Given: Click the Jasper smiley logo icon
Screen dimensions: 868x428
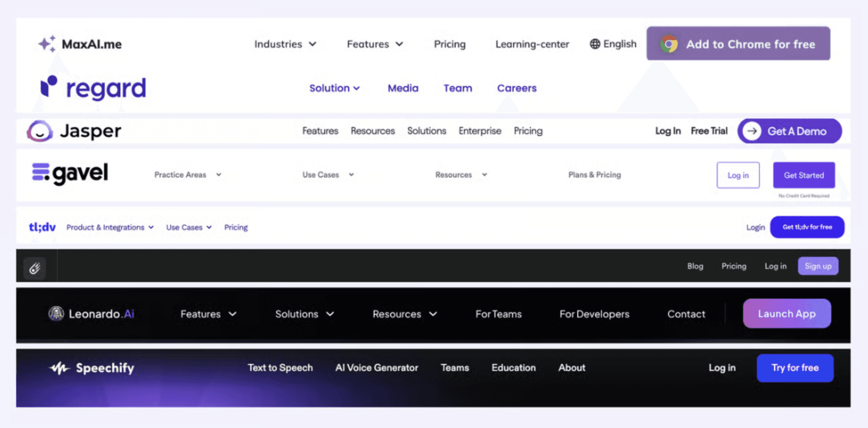Looking at the screenshot, I should coord(39,131).
